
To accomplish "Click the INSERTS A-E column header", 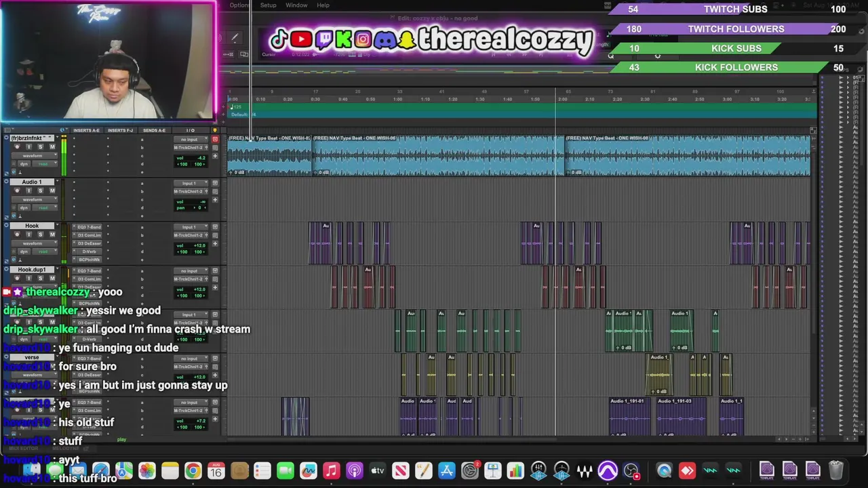I will click(86, 130).
